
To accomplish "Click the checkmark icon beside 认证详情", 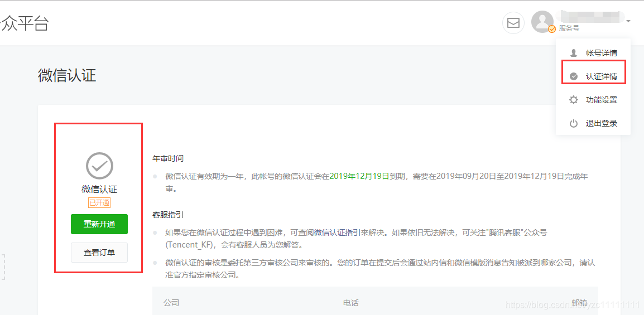I will coord(574,76).
